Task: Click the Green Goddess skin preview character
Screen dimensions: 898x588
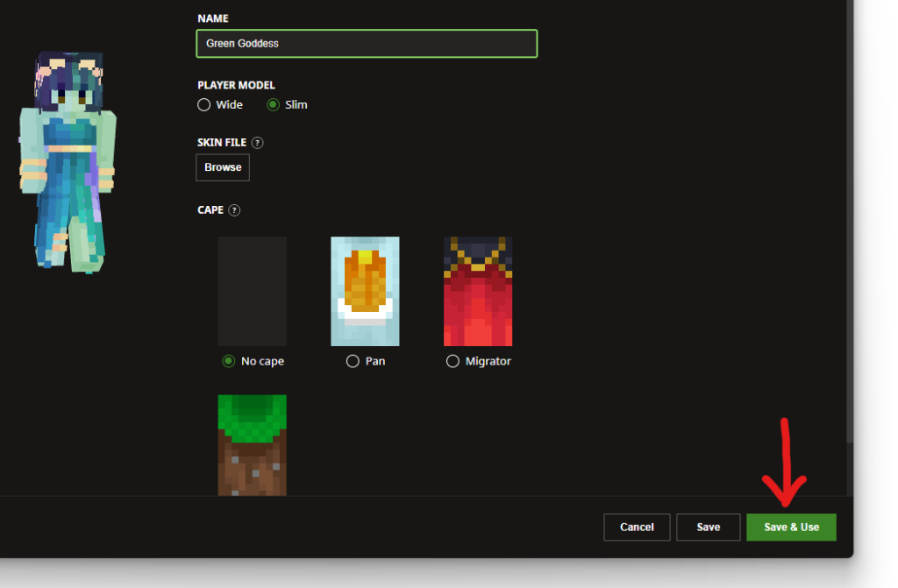Action: [x=68, y=160]
